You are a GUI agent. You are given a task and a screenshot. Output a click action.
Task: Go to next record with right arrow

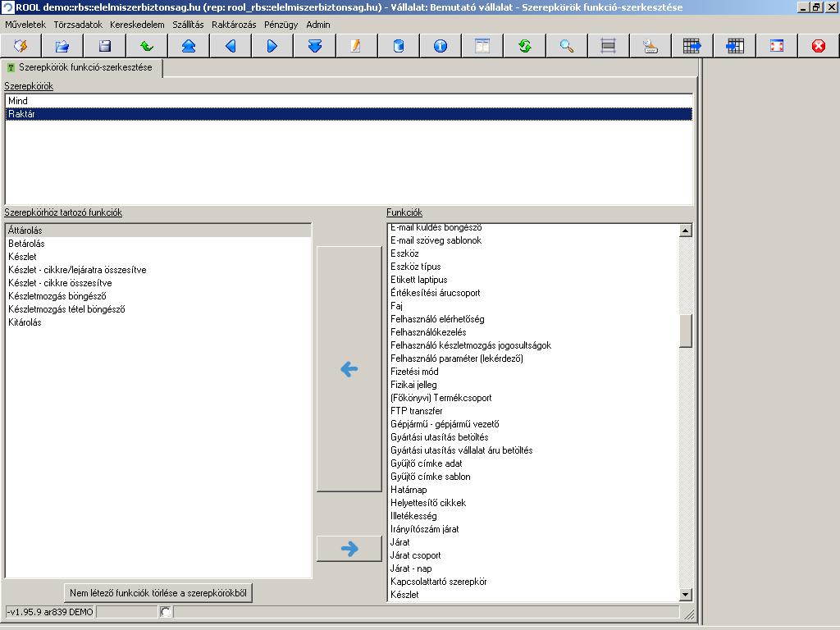272,46
